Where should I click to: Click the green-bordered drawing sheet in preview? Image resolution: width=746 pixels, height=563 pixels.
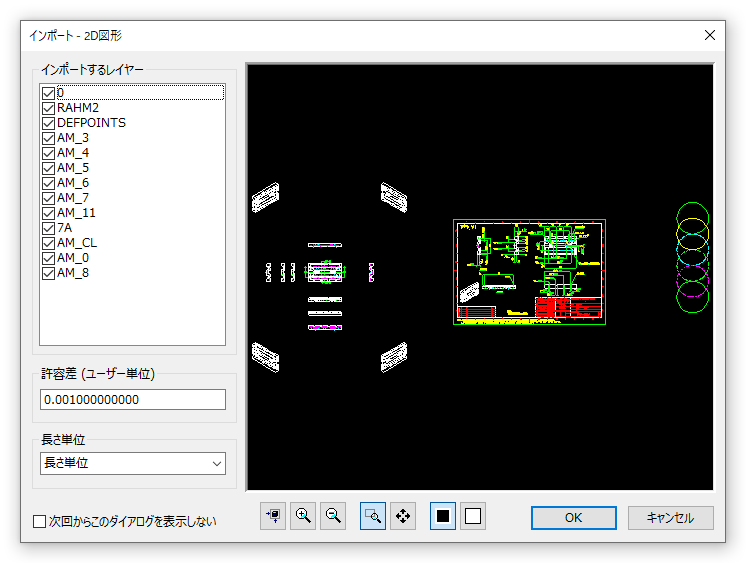tap(529, 272)
